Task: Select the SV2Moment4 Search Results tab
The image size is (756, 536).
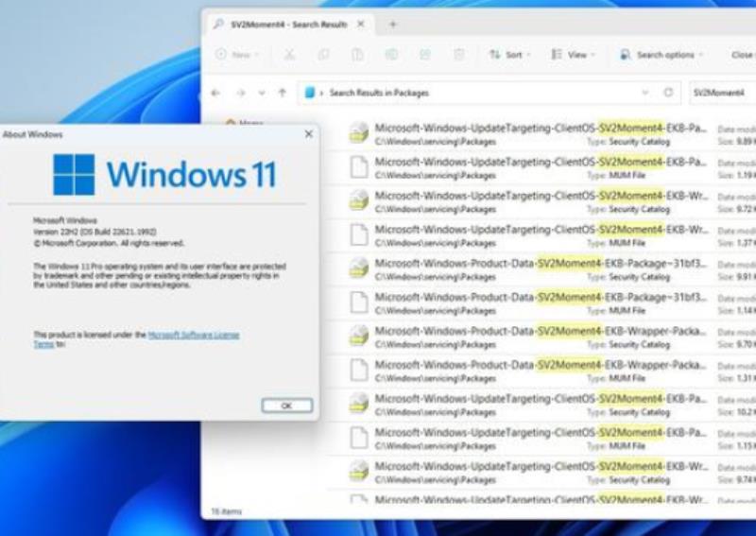Action: (288, 25)
